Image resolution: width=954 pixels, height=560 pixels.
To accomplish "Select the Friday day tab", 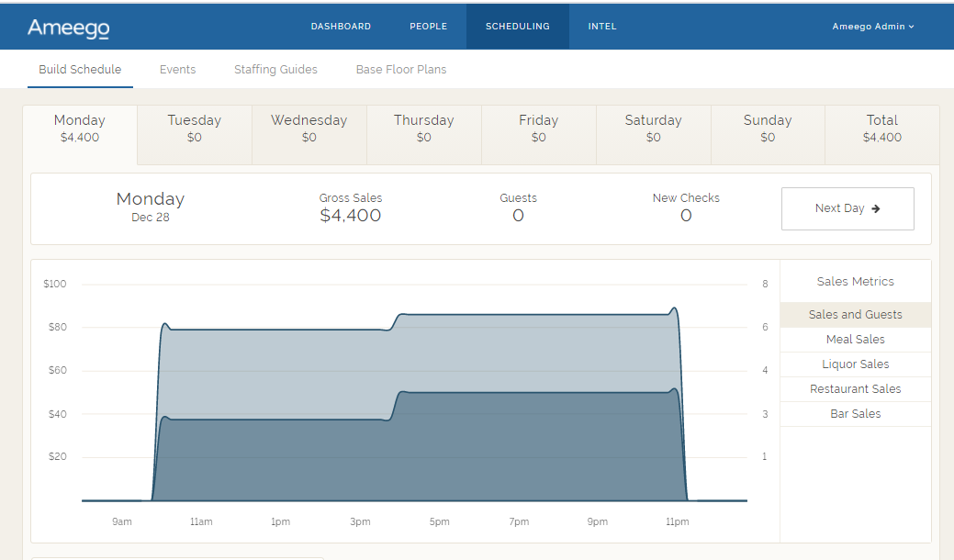I will tap(538, 129).
